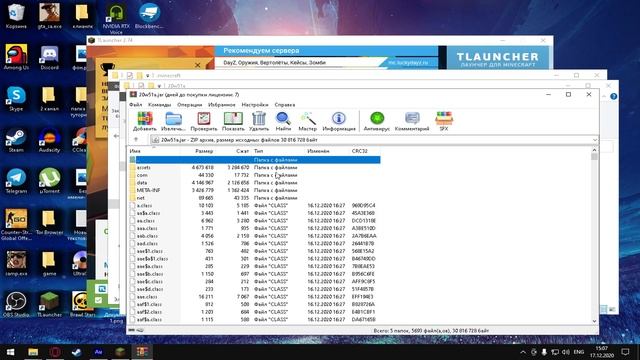Open the TLauncher desktop shortcut
Image resolution: width=640 pixels, height=360 pixels.
pyautogui.click(x=49, y=304)
